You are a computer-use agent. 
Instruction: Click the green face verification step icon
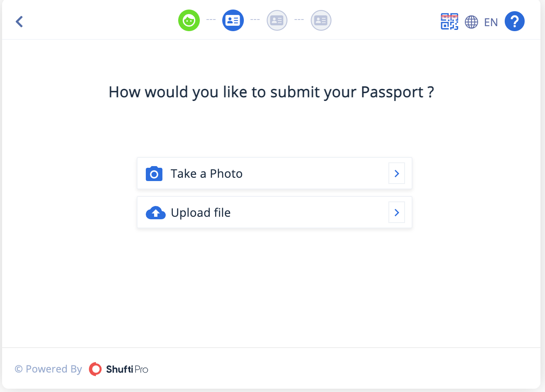(189, 20)
